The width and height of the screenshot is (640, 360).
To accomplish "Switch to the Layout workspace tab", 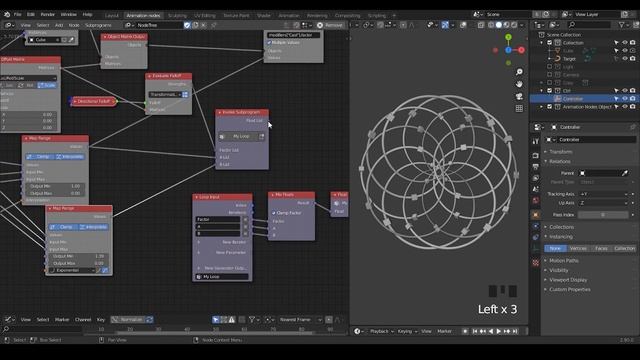I will pos(111,16).
